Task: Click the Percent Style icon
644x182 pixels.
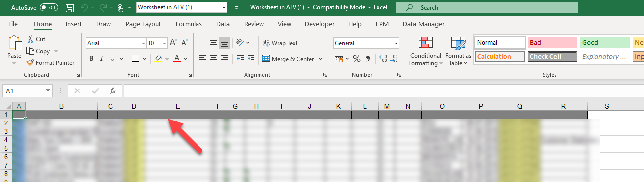Action: pyautogui.click(x=356, y=59)
